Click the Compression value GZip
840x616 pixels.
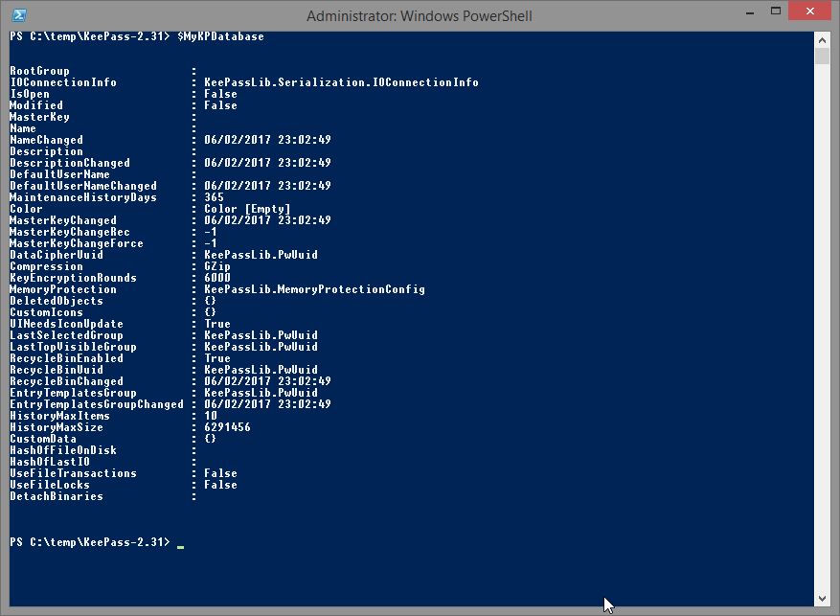(x=217, y=266)
